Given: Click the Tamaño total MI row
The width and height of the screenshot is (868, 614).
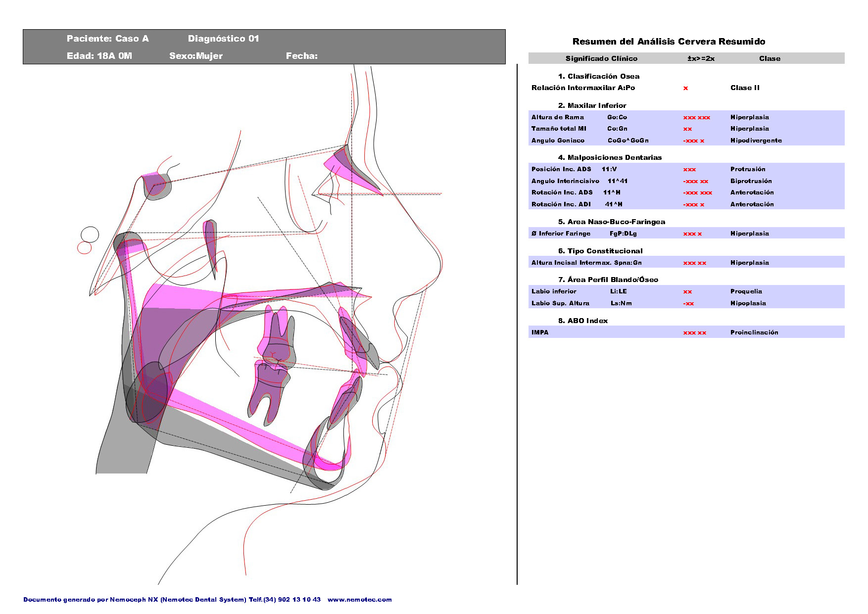Looking at the screenshot, I should coord(686,129).
